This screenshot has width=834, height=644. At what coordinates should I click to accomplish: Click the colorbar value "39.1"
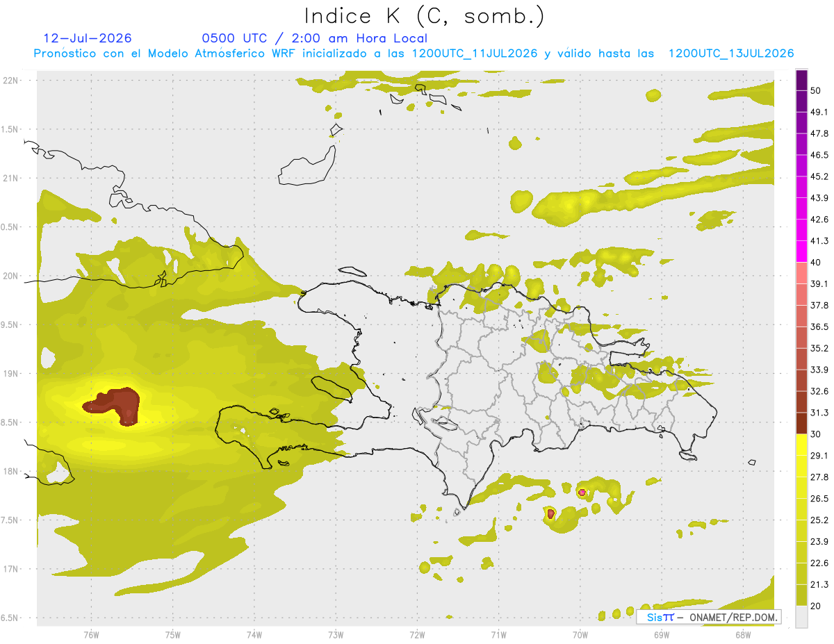pyautogui.click(x=819, y=284)
